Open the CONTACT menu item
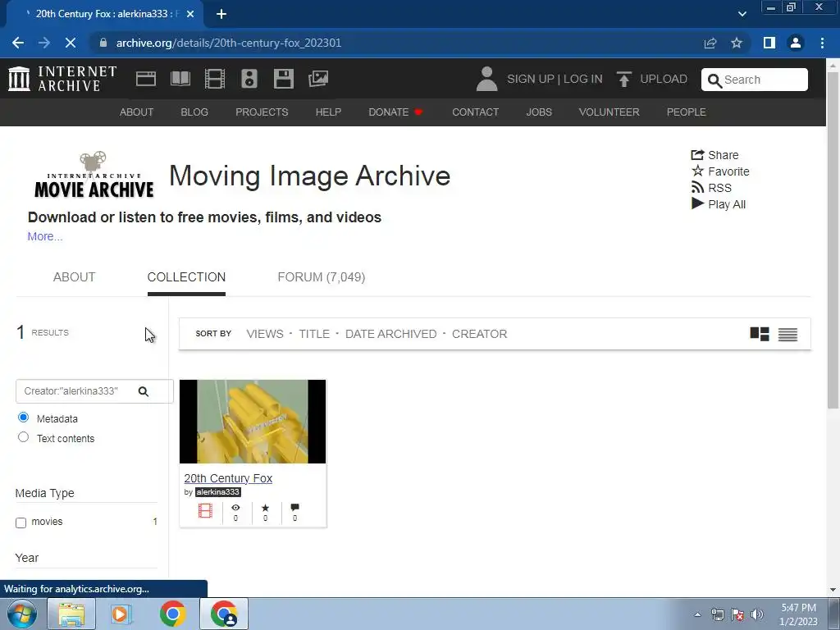 (x=475, y=112)
